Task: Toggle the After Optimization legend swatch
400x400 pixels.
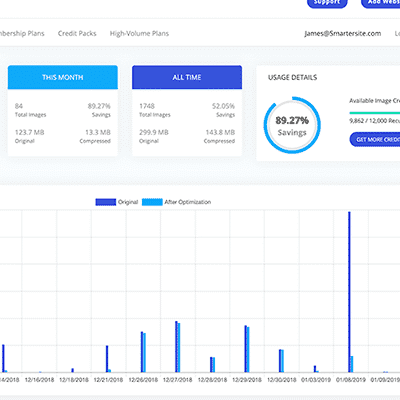Action: (x=152, y=202)
